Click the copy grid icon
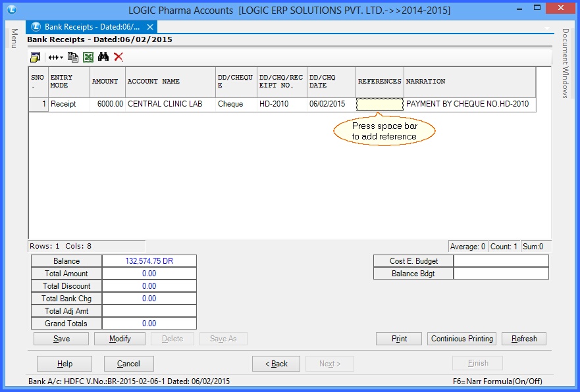The height and width of the screenshot is (392, 580). coord(73,57)
